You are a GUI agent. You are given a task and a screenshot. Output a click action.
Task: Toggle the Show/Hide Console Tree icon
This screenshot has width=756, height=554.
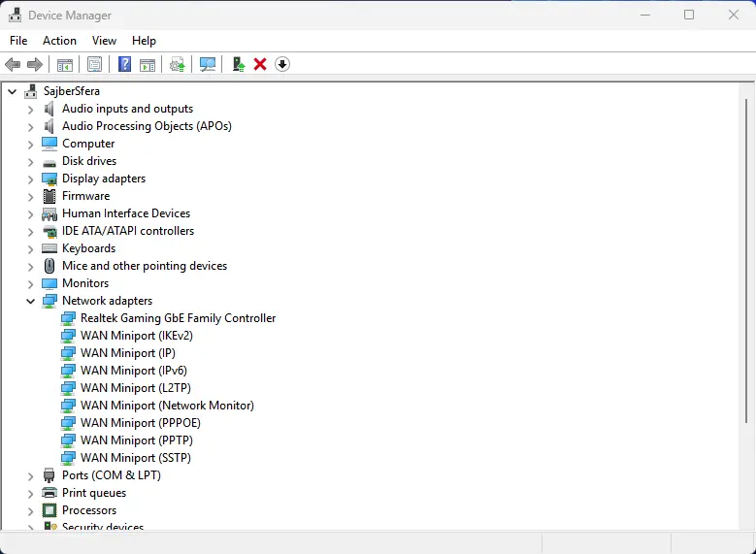point(65,64)
